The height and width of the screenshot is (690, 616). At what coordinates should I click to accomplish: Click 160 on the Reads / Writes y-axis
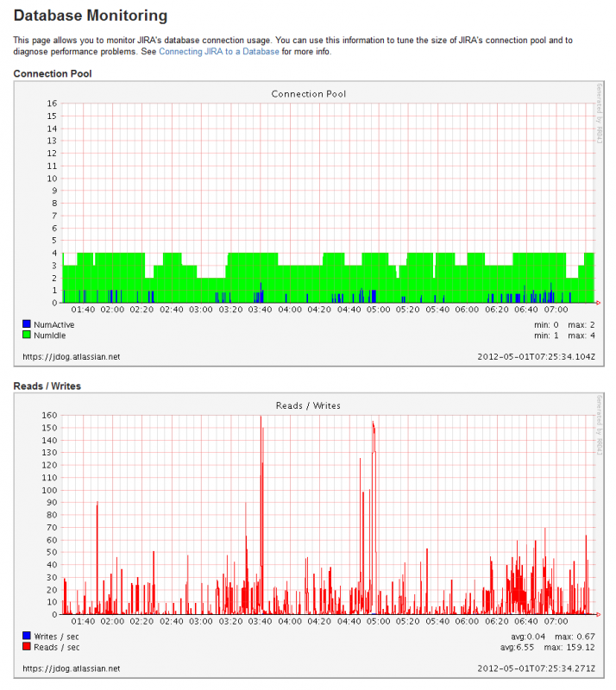pos(51,416)
